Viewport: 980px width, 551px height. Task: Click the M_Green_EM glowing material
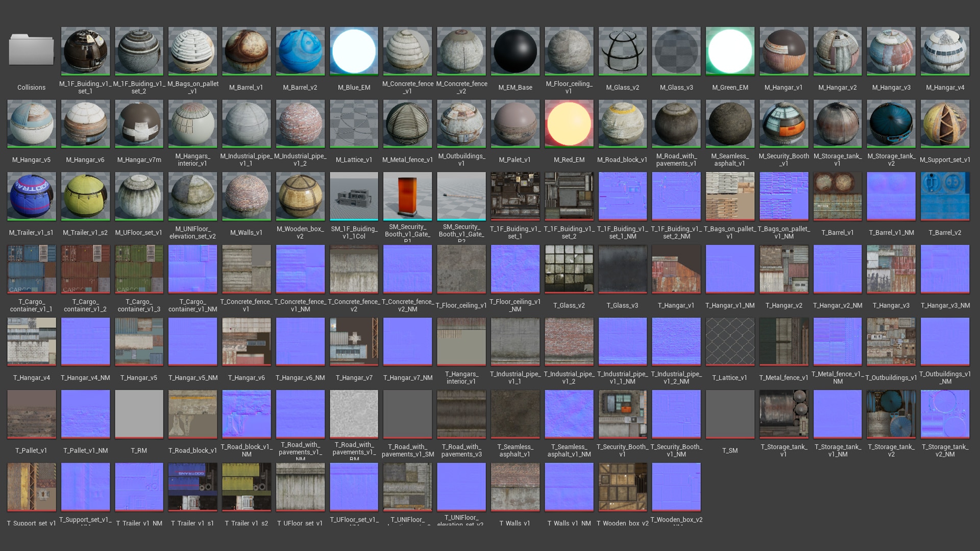730,51
